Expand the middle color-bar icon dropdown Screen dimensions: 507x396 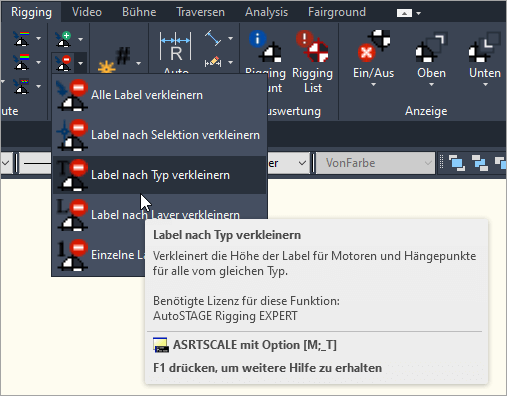click(39, 62)
